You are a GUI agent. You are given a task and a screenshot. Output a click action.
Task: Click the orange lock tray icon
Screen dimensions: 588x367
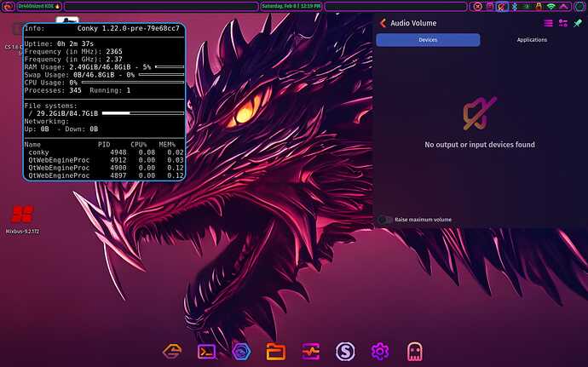coord(539,6)
